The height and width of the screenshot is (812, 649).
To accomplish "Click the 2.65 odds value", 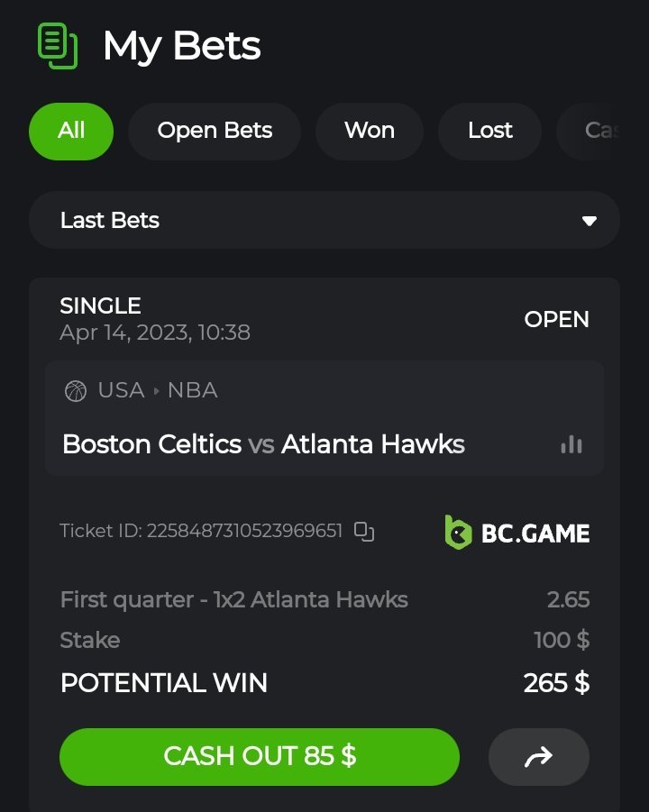I will click(568, 599).
